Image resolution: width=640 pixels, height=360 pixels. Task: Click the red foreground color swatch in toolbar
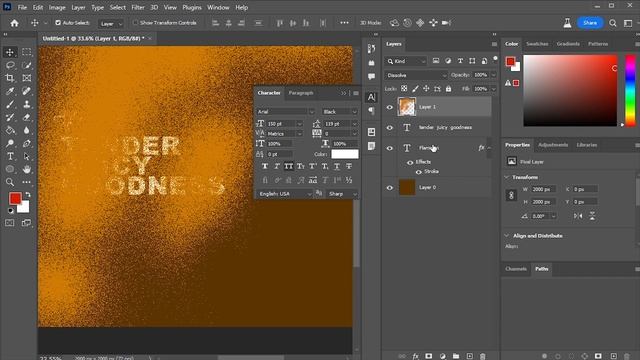click(15, 198)
